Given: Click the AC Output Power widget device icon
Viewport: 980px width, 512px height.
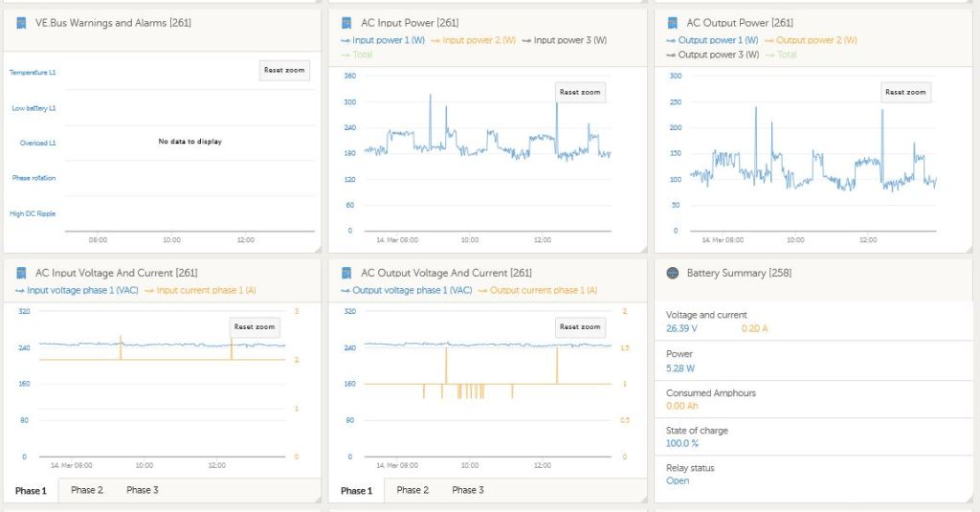Looking at the screenshot, I should click(x=672, y=23).
